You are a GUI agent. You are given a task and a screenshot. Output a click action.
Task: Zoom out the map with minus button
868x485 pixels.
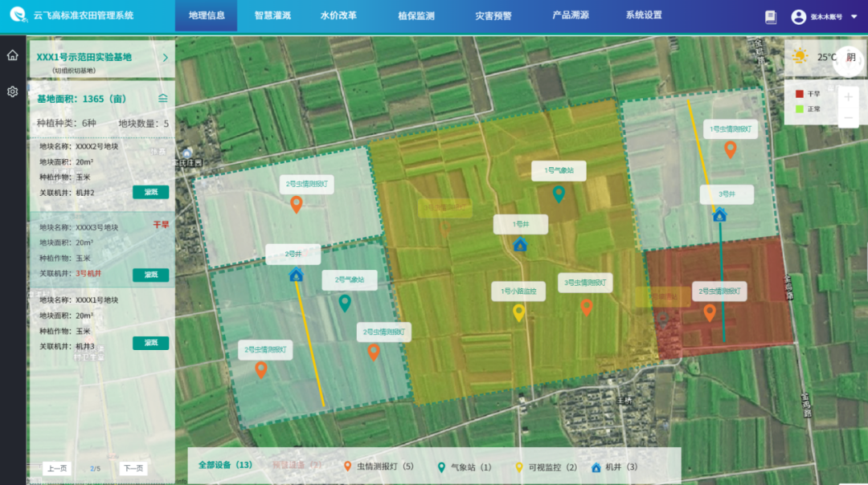pos(848,118)
